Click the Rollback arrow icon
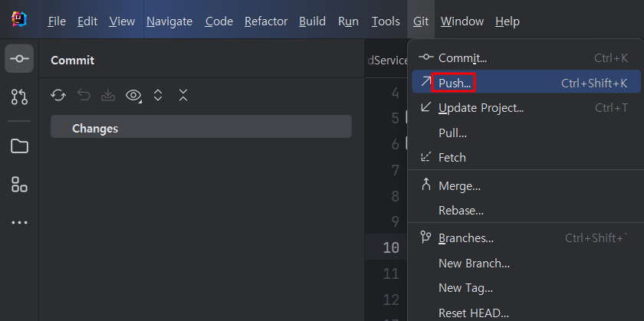 pyautogui.click(x=84, y=96)
